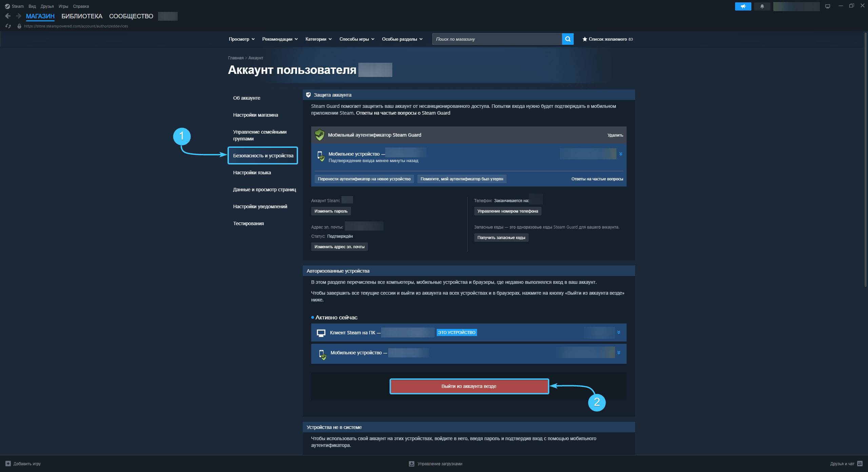Open the БИБЛИОТЕКА tab
This screenshot has width=868, height=472.
[x=82, y=16]
